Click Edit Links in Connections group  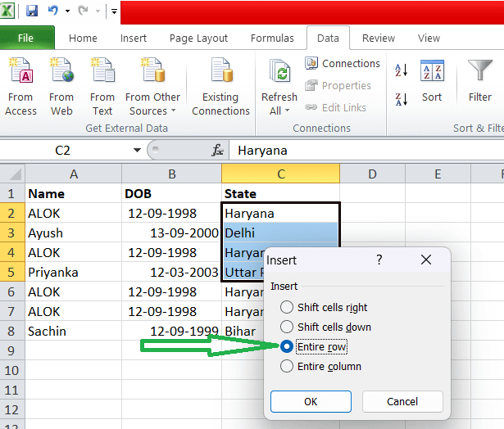[335, 107]
